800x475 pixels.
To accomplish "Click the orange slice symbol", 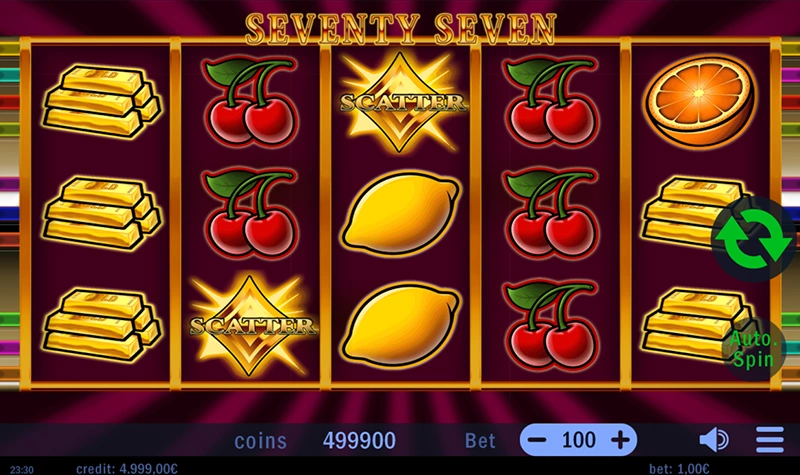I will click(701, 99).
